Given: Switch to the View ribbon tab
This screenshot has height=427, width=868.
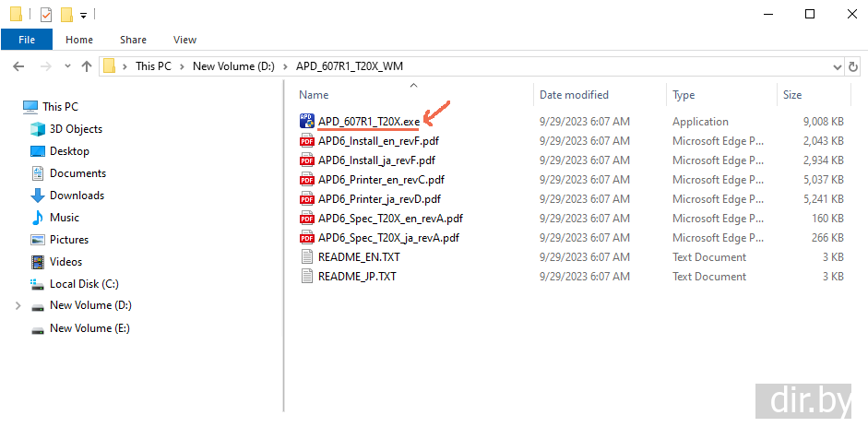Looking at the screenshot, I should 184,40.
